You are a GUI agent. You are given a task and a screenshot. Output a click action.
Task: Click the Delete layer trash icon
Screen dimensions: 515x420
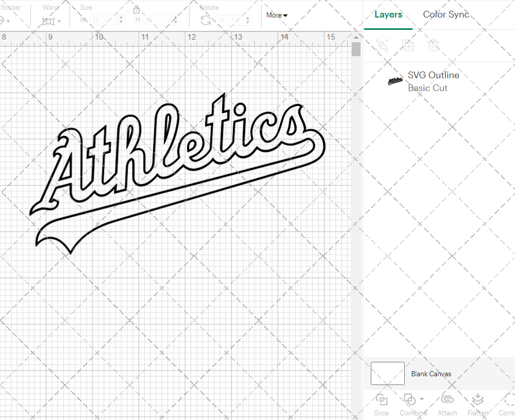point(434,45)
